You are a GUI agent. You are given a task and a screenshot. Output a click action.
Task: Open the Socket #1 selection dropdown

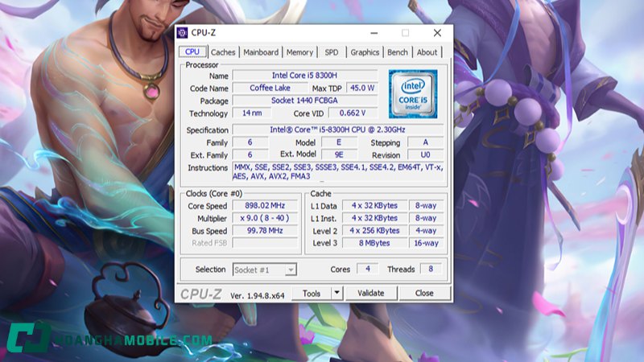click(x=265, y=269)
